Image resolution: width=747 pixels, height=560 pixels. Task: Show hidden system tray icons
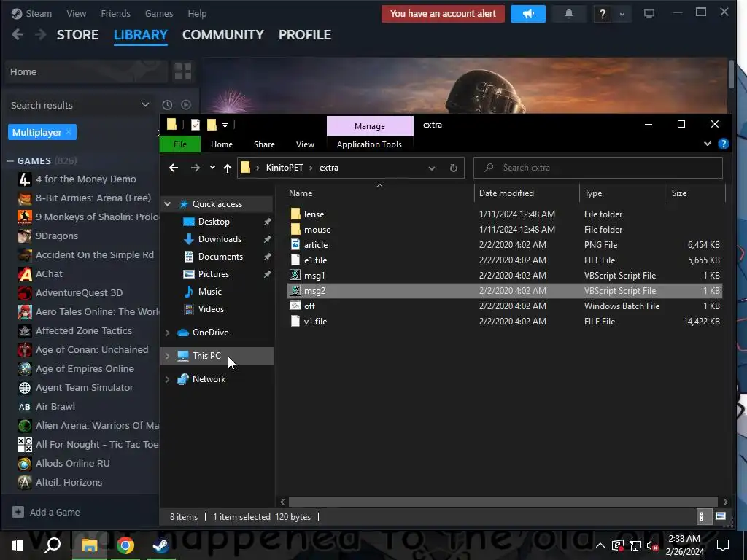[600, 545]
